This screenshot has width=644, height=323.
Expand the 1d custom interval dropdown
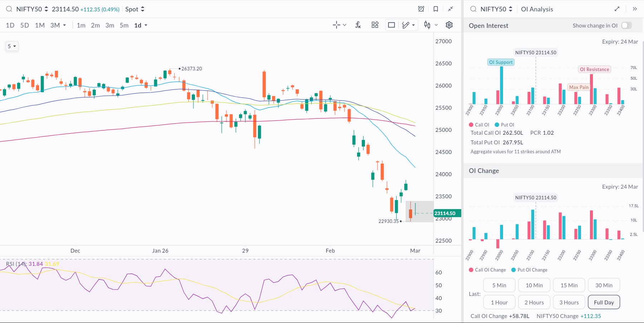click(x=141, y=25)
